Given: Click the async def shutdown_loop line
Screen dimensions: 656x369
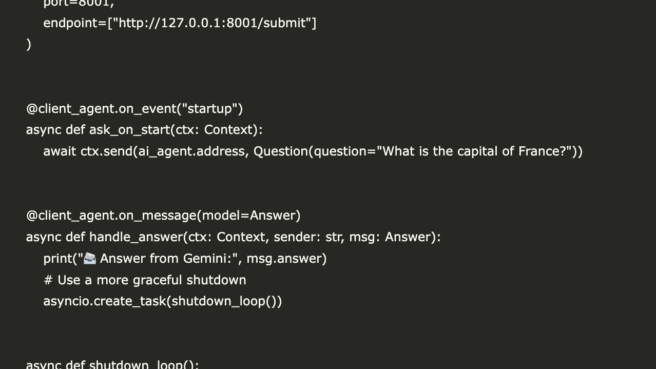Looking at the screenshot, I should click(x=112, y=364).
